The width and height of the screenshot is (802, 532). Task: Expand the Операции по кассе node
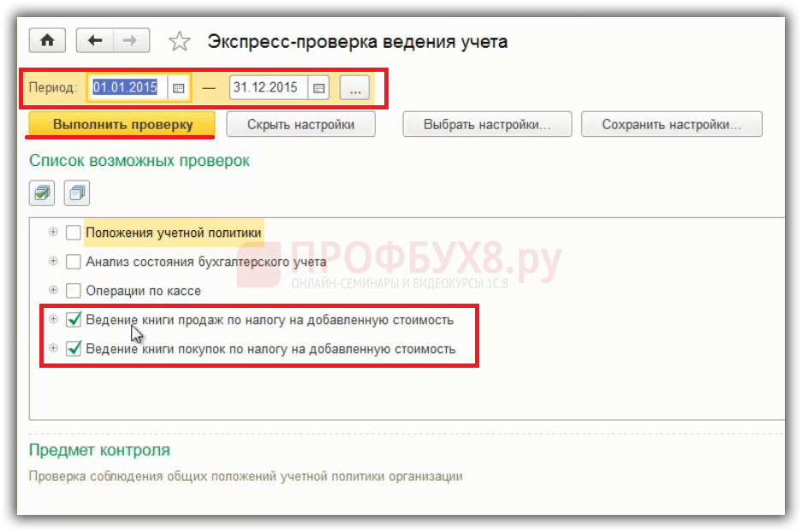tap(53, 290)
